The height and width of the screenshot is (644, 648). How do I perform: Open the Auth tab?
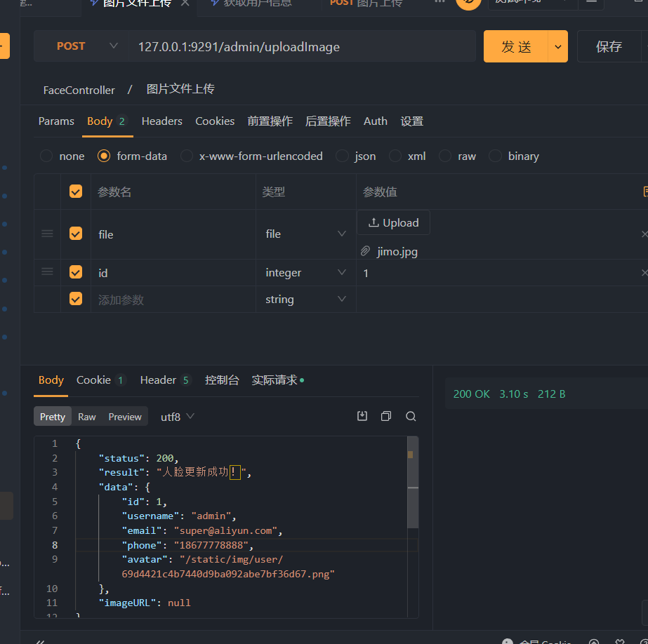(375, 121)
